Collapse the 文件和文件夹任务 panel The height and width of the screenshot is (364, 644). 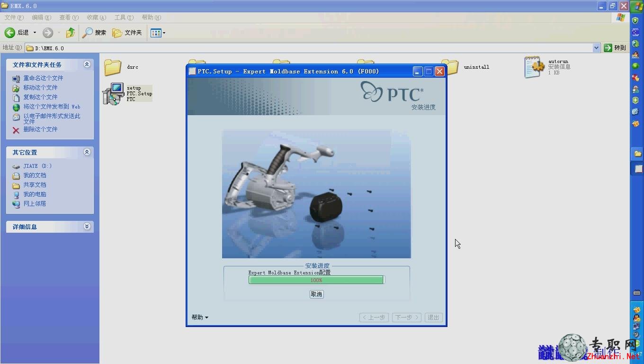click(x=87, y=64)
